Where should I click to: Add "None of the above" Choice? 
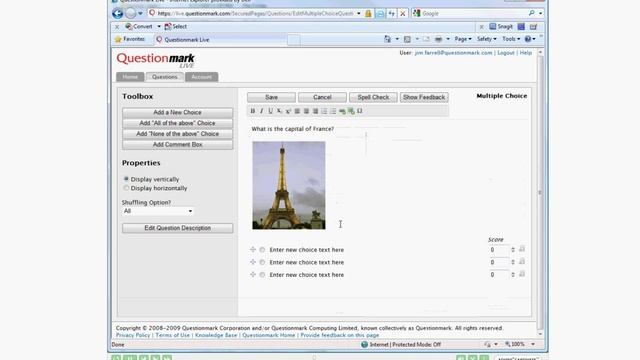point(178,134)
